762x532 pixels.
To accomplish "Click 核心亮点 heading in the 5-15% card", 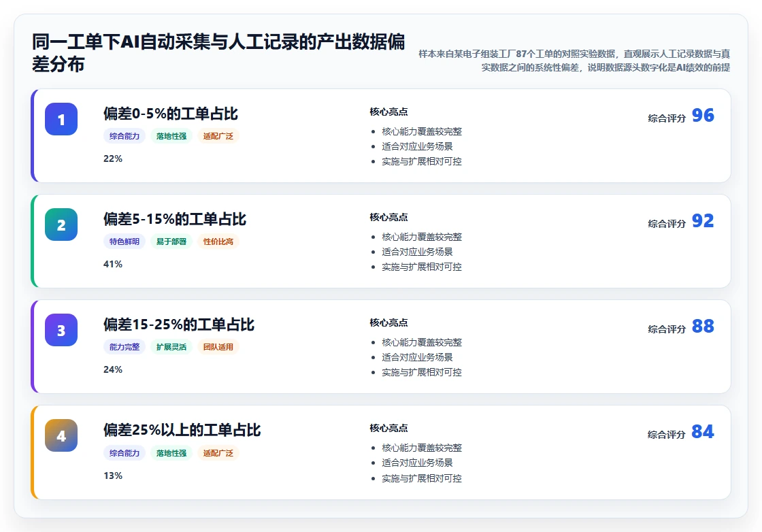I will pyautogui.click(x=388, y=217).
